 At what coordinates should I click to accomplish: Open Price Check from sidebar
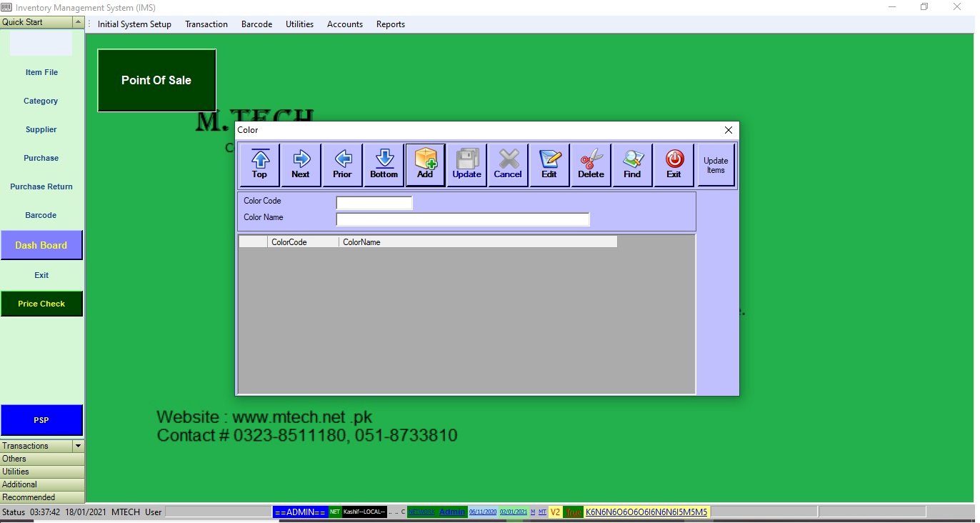click(41, 304)
